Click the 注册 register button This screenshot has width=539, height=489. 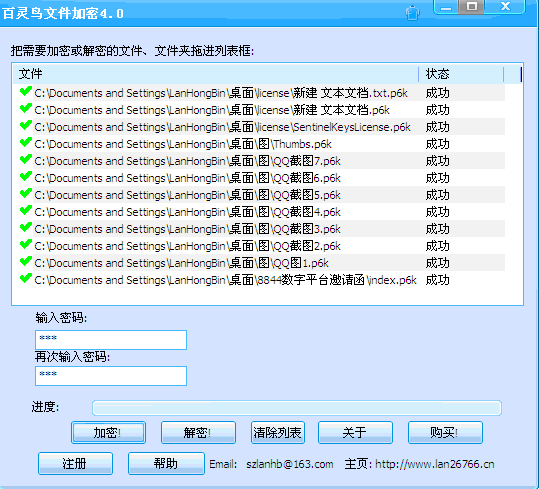[75, 464]
